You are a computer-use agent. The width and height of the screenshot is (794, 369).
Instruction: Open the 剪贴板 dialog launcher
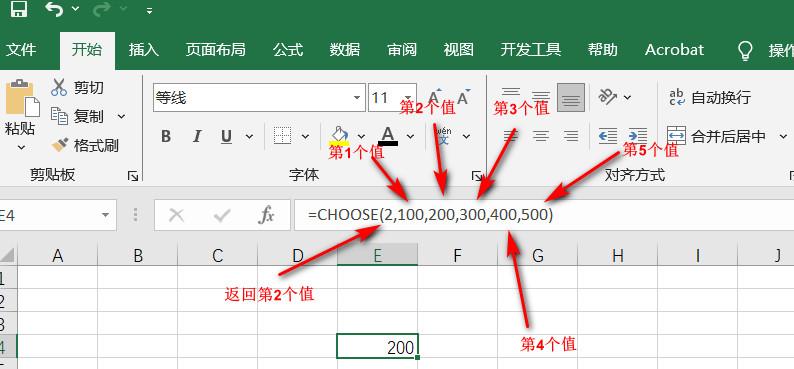[133, 176]
